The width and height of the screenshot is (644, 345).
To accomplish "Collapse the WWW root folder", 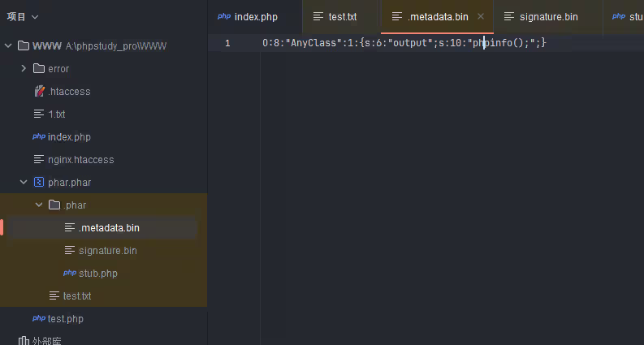I will (x=9, y=45).
